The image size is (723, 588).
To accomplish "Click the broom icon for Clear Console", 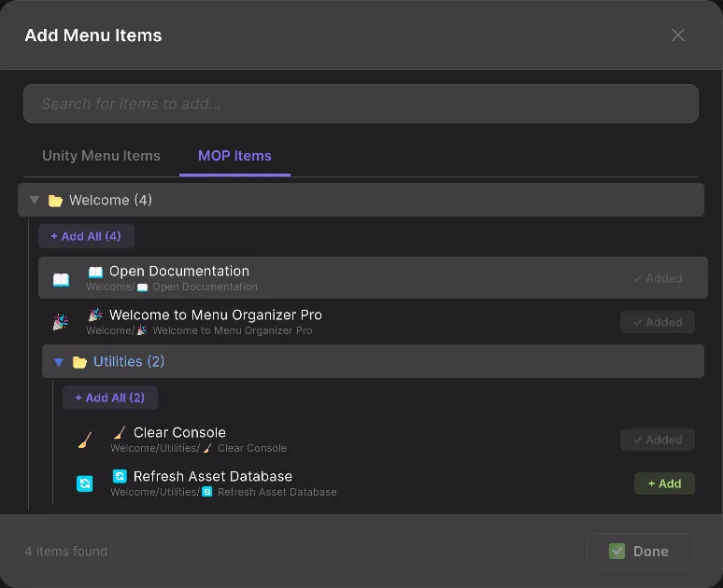I will pyautogui.click(x=85, y=441).
